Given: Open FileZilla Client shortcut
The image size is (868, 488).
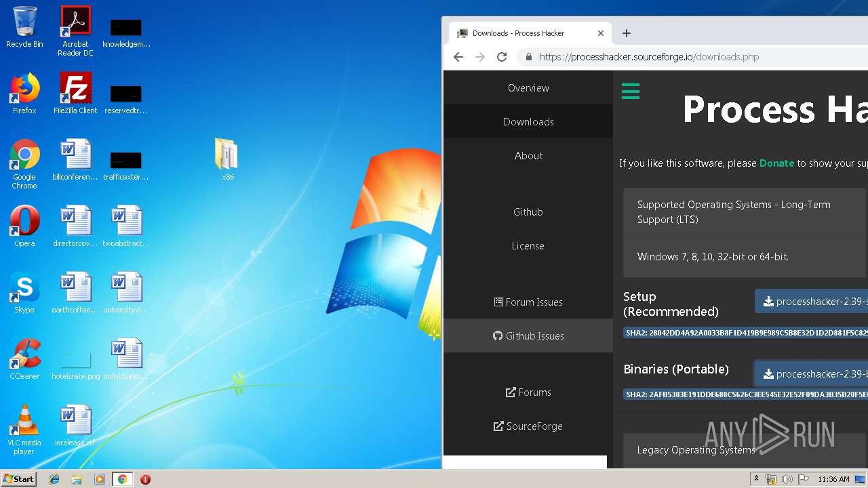Looking at the screenshot, I should (x=75, y=94).
